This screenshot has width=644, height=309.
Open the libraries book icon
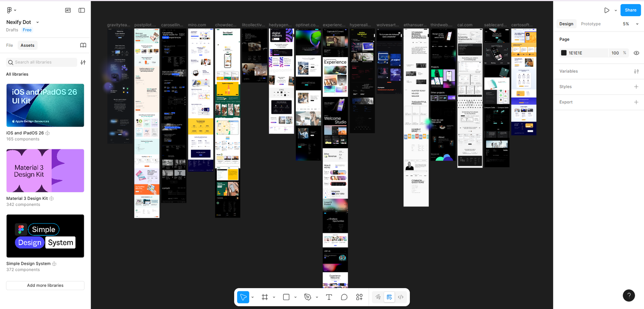[x=83, y=46]
